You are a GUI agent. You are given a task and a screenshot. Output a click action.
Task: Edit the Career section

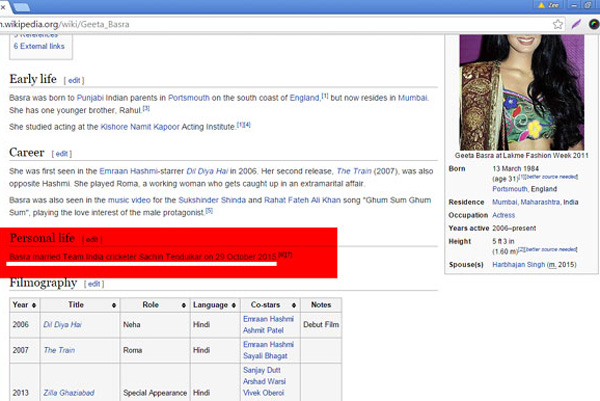coord(62,154)
